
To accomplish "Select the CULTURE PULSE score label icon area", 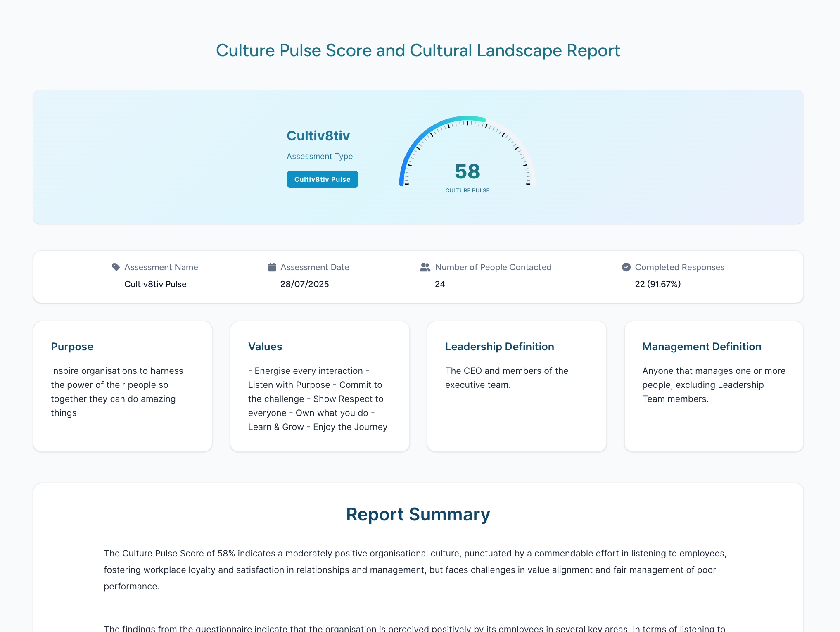I will click(467, 190).
